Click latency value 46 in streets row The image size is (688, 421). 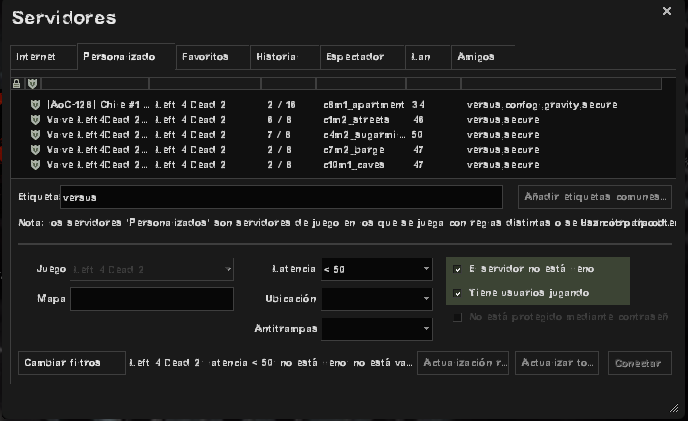(418, 120)
